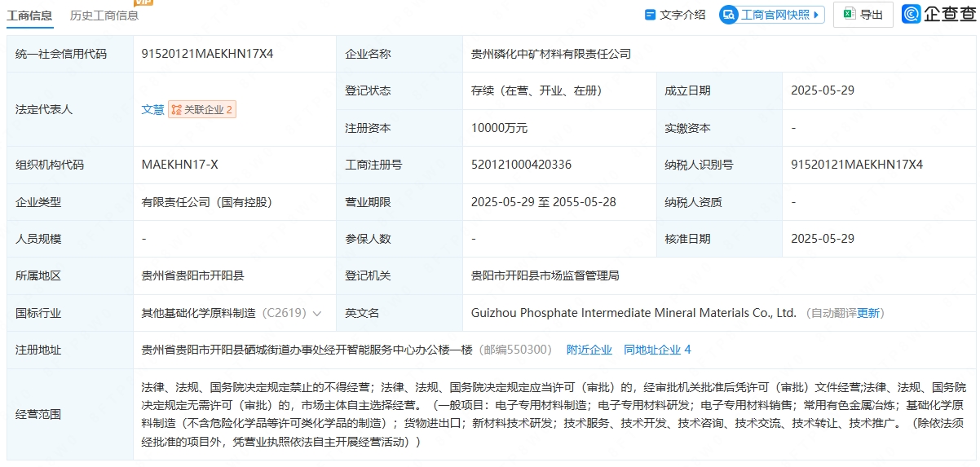This screenshot has width=980, height=467.
Task: Select region 贵州省贵阳市开阳县
Action: click(192, 275)
